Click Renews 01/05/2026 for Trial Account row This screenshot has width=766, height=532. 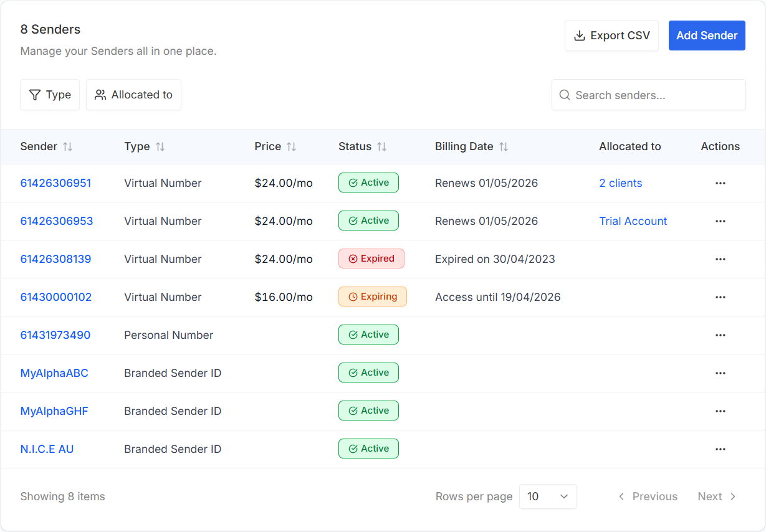coord(486,221)
